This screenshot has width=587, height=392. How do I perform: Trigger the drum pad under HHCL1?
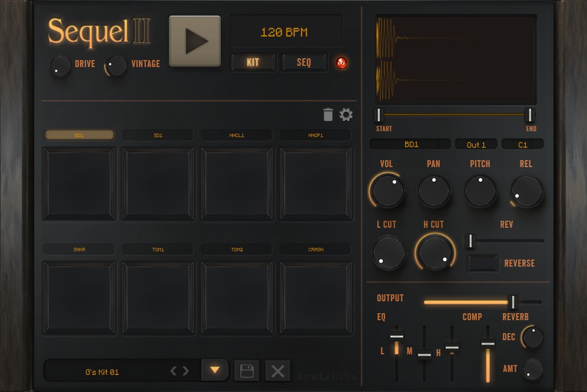pos(237,183)
